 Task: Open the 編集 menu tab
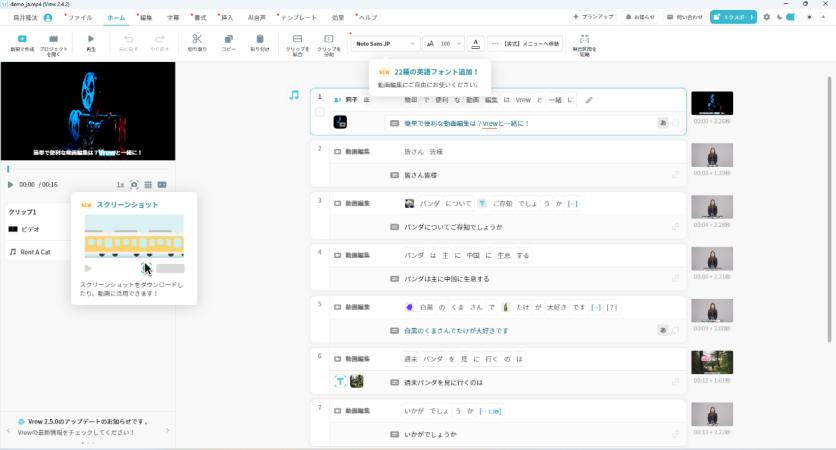click(146, 18)
